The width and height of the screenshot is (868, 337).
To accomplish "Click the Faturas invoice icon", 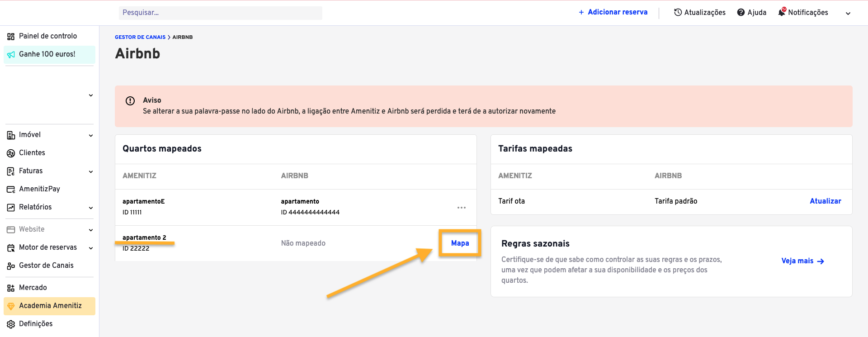I will tap(11, 171).
